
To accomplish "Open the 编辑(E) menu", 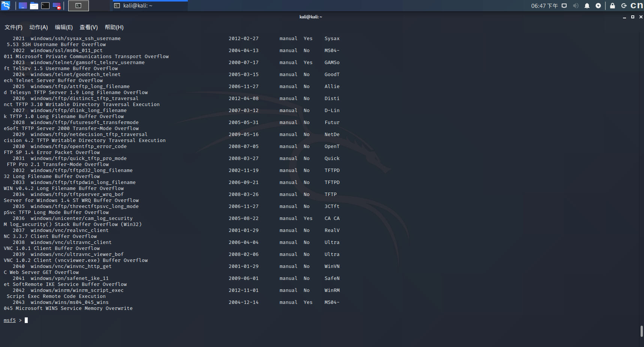I will 64,27.
